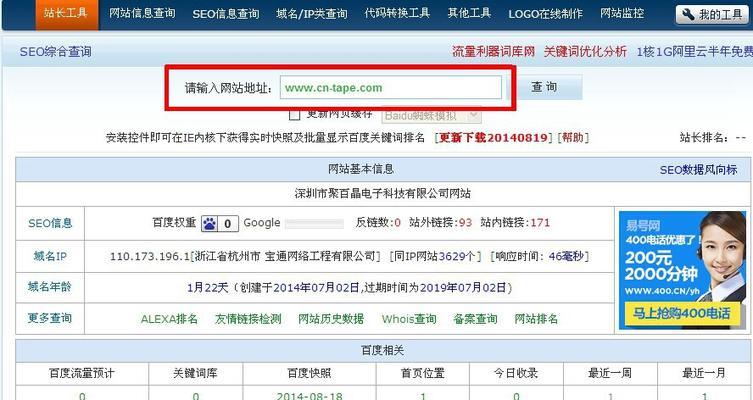
Task: Open 网站排名 link
Action: tap(536, 319)
